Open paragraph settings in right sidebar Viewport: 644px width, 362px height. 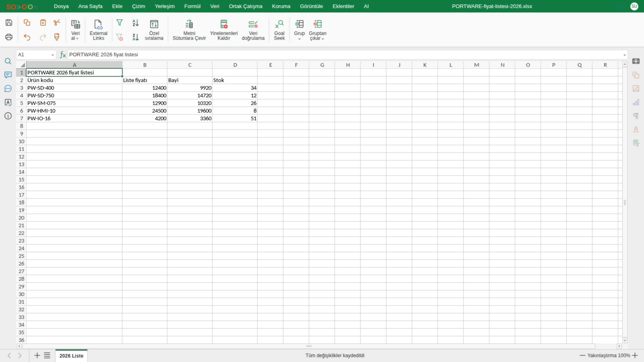click(x=636, y=116)
